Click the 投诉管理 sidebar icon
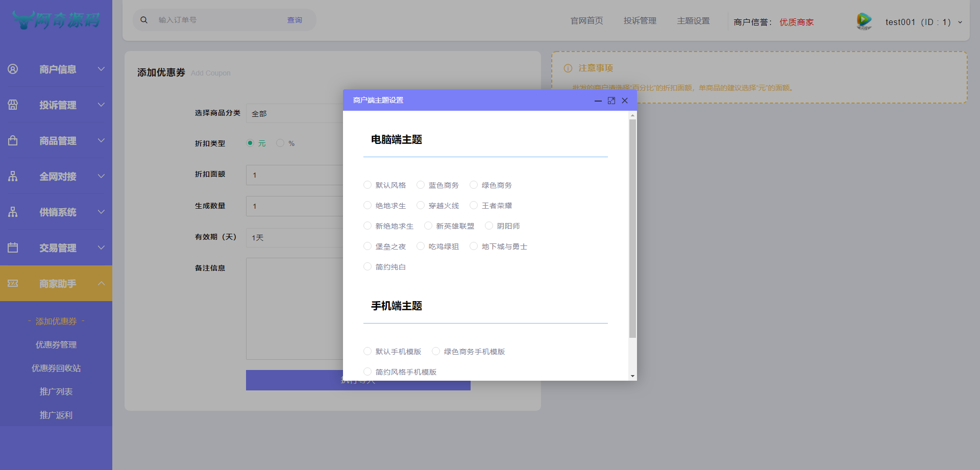This screenshot has width=980, height=470. click(x=12, y=105)
